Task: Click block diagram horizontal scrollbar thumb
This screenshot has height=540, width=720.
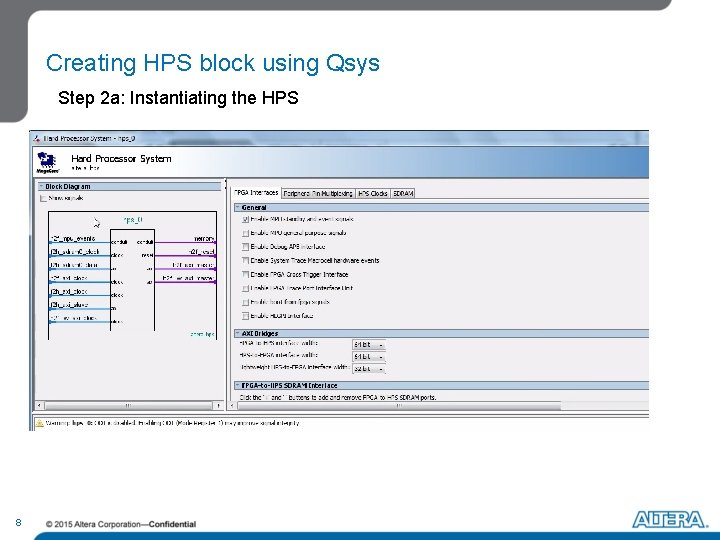Action: point(128,405)
